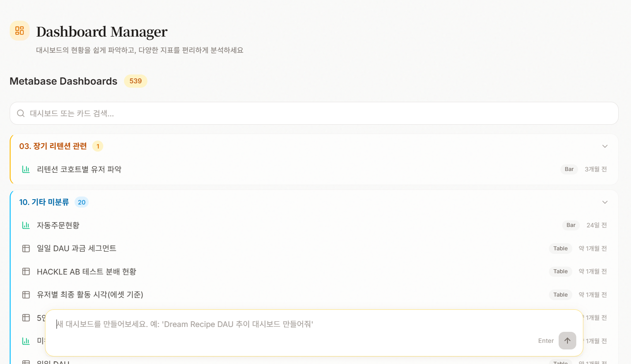Collapse the 03. 장기 리텐션 관련 section chevron
Screen dimensions: 631x364
coord(605,146)
